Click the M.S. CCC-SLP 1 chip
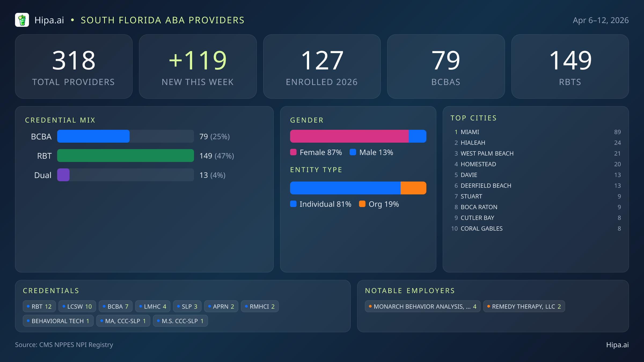Image resolution: width=644 pixels, height=362 pixels. point(180,321)
